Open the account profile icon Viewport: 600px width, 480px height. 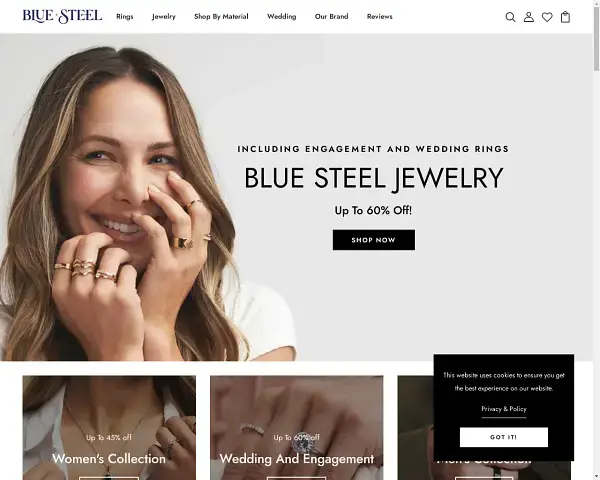[528, 17]
